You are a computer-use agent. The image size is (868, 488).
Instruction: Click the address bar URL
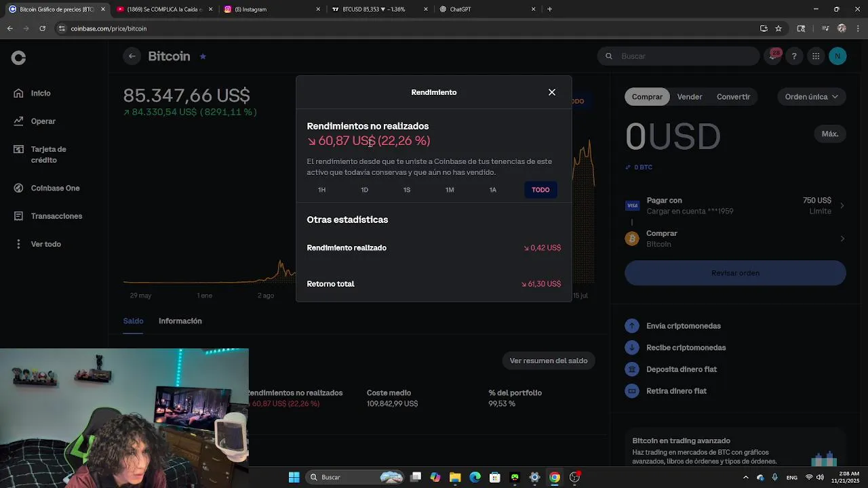108,28
